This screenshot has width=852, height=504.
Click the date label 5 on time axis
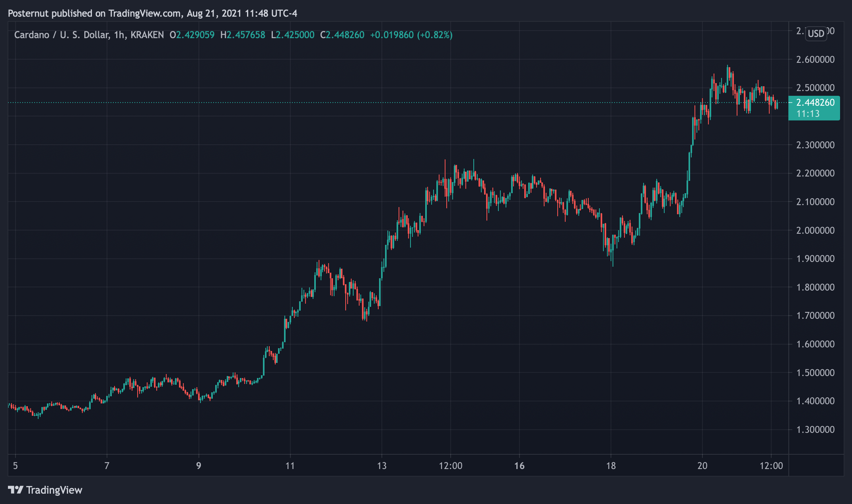[16, 466]
